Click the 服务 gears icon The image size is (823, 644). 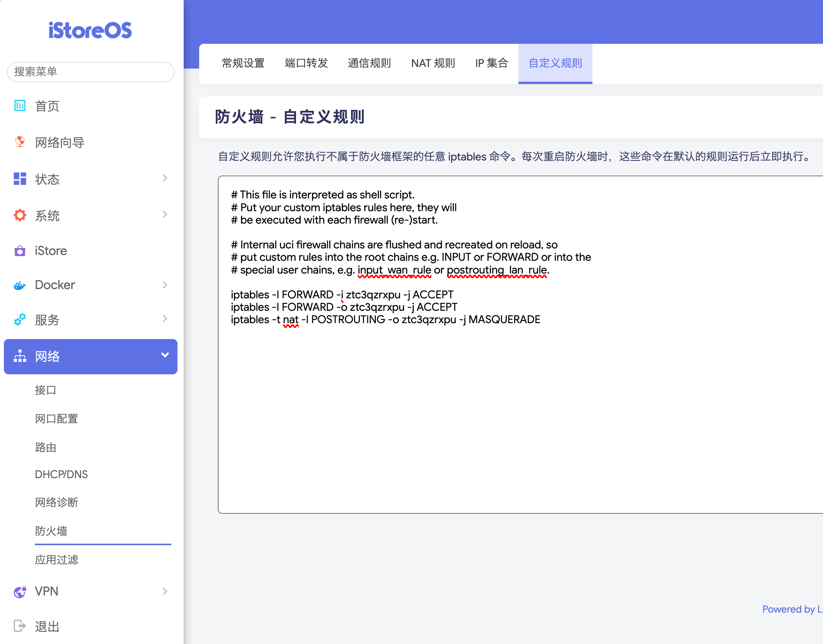pyautogui.click(x=20, y=319)
